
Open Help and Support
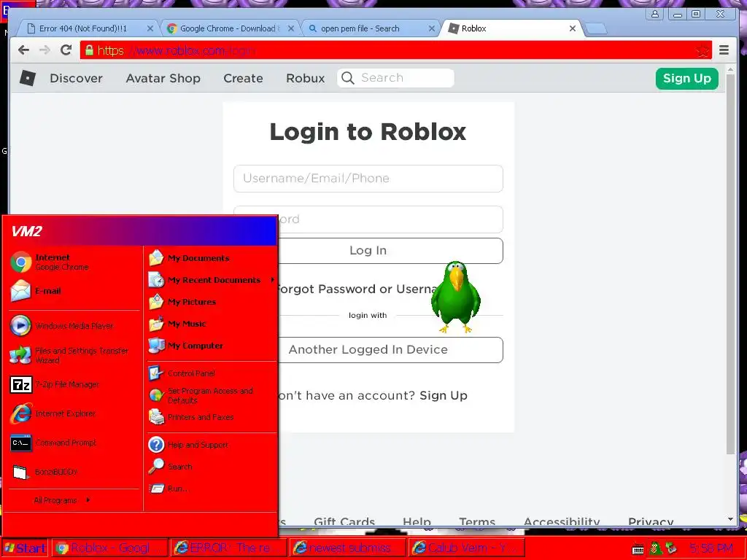188,445
